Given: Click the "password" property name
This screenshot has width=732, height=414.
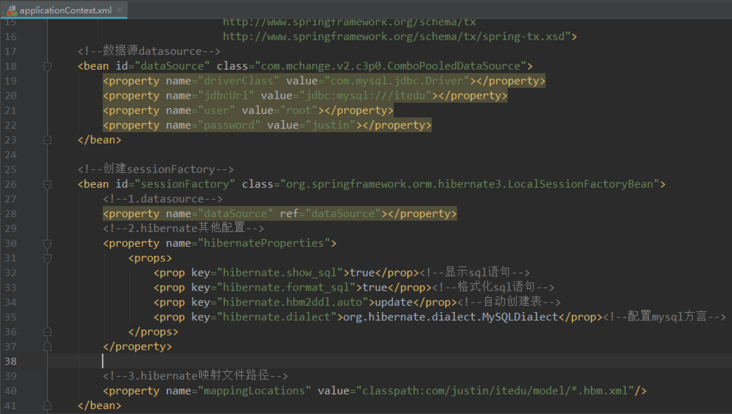Looking at the screenshot, I should [229, 125].
